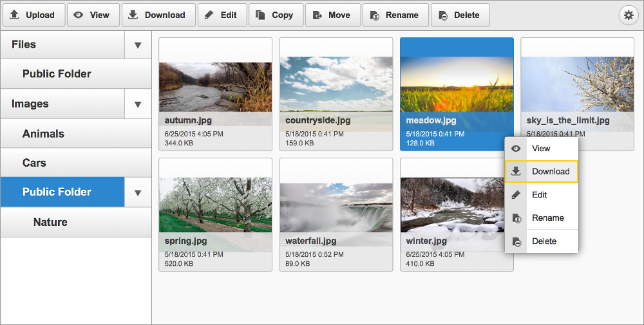644x325 pixels.
Task: Select the Nature subfolder
Action: click(x=50, y=222)
